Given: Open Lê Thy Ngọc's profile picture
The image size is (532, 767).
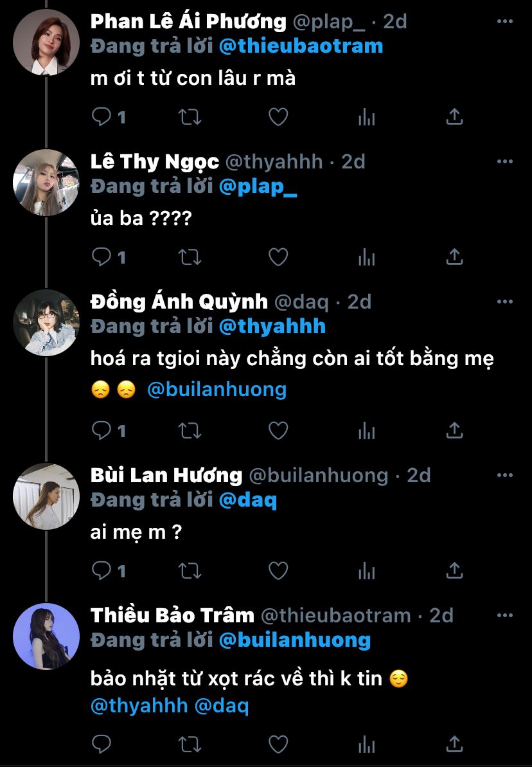Looking at the screenshot, I should point(46,183).
